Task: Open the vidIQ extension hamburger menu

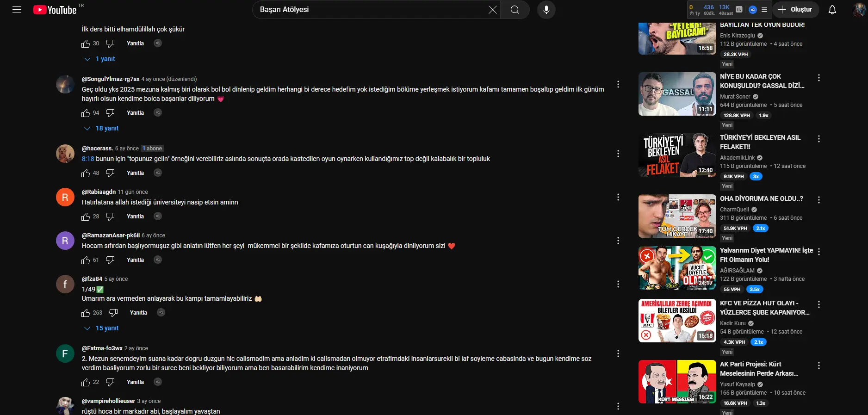Action: [764, 10]
